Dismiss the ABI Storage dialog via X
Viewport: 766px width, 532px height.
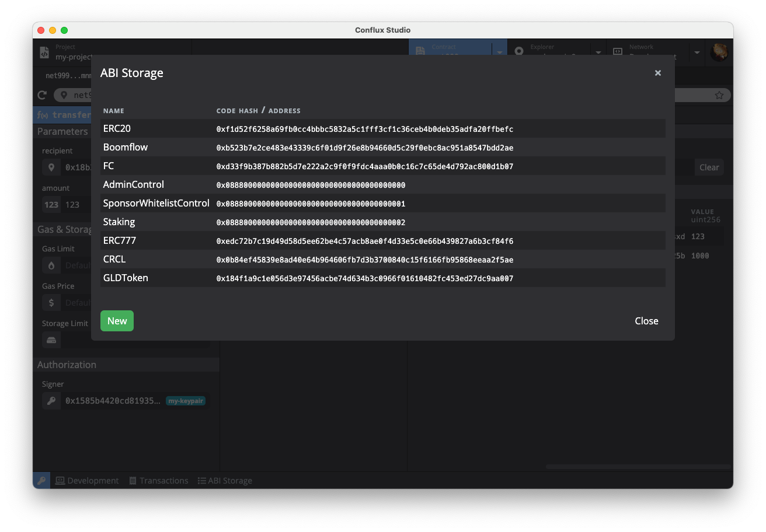click(658, 73)
